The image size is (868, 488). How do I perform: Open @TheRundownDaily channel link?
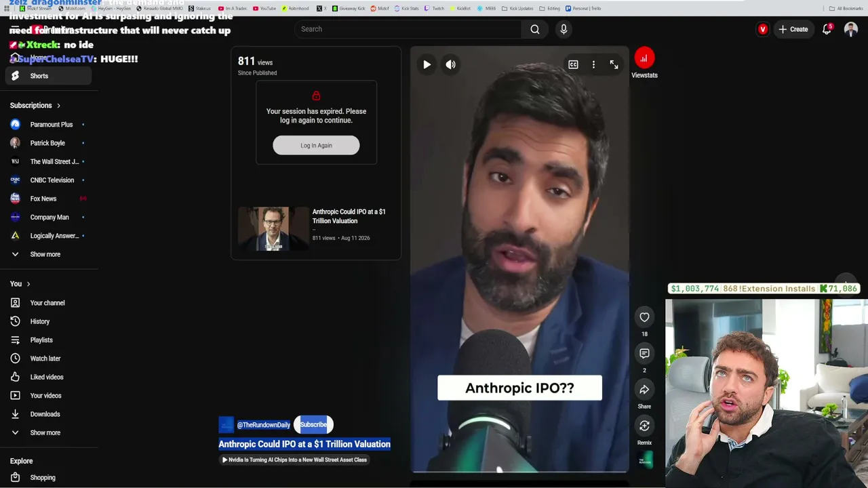pos(264,425)
